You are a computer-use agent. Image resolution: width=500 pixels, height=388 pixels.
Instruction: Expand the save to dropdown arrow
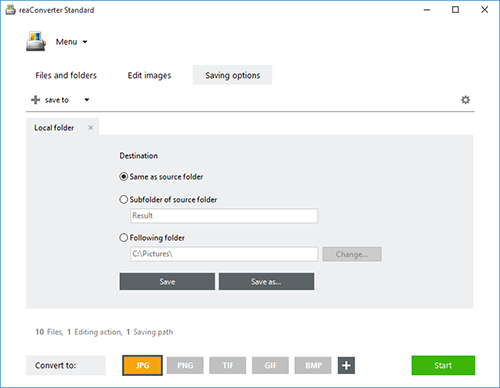click(87, 100)
